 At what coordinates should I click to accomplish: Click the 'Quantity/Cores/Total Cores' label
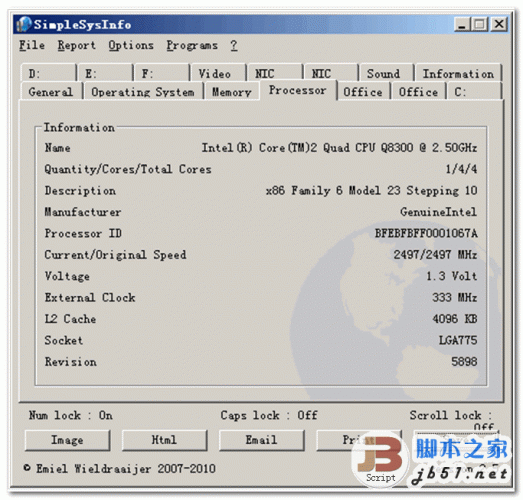128,169
